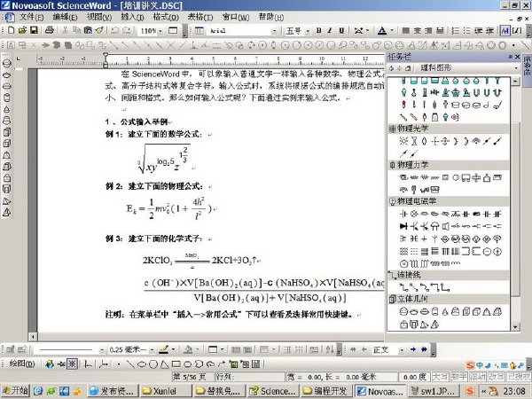Click the 开始 Start button
Viewport: 532px width, 399px height.
click(x=15, y=391)
